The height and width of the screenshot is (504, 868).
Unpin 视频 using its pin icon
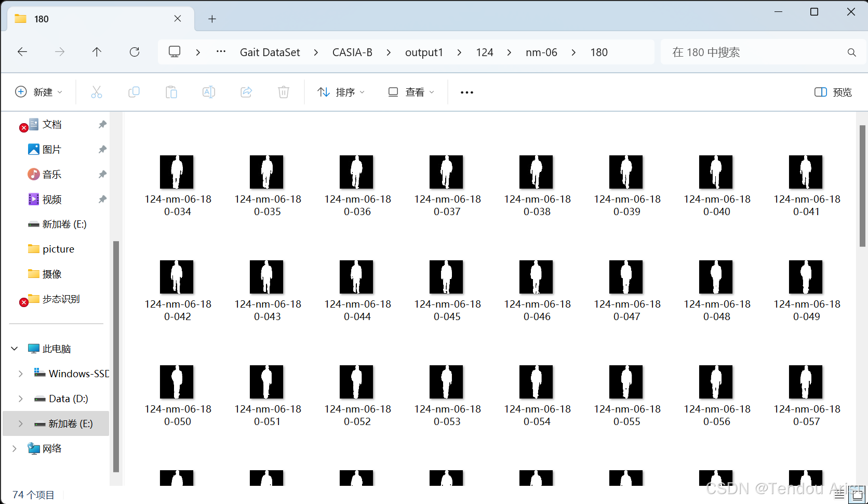[x=102, y=199]
